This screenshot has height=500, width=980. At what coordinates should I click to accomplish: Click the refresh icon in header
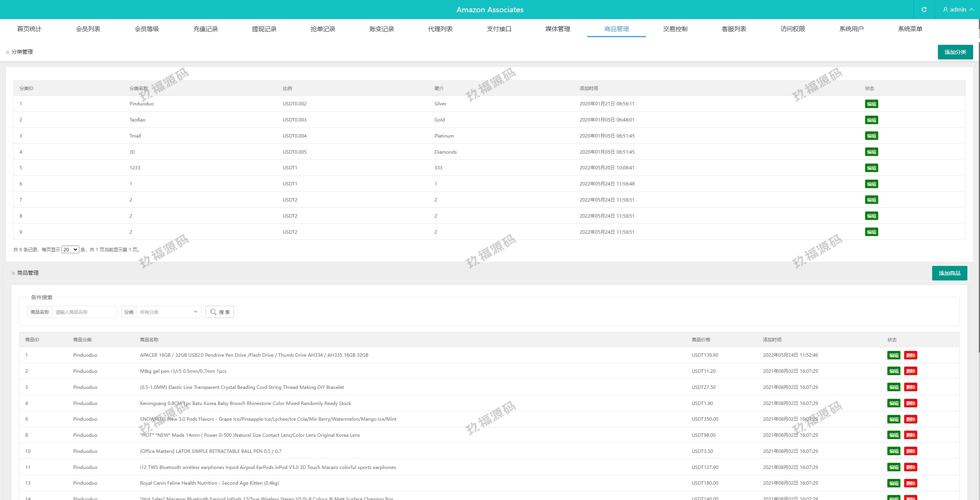coord(924,10)
